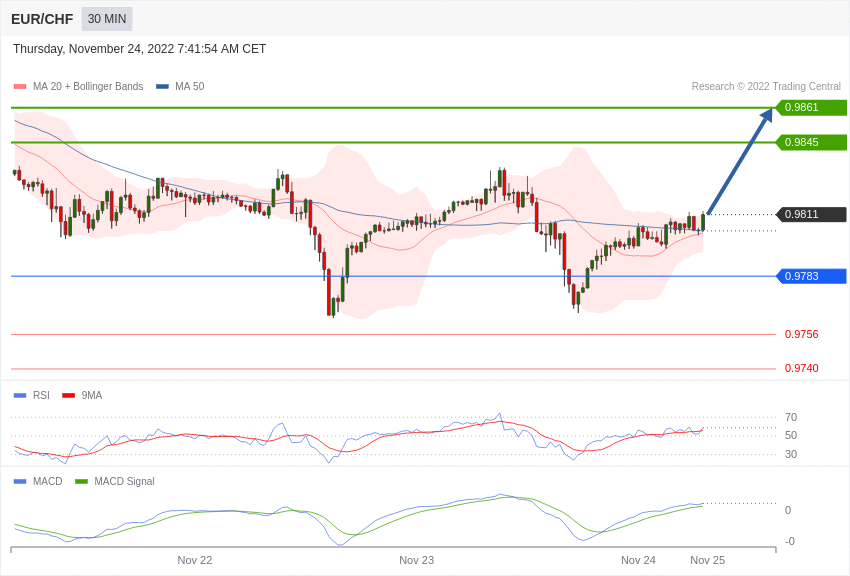Click the MA 50 legend label
The image size is (850, 576).
point(190,87)
